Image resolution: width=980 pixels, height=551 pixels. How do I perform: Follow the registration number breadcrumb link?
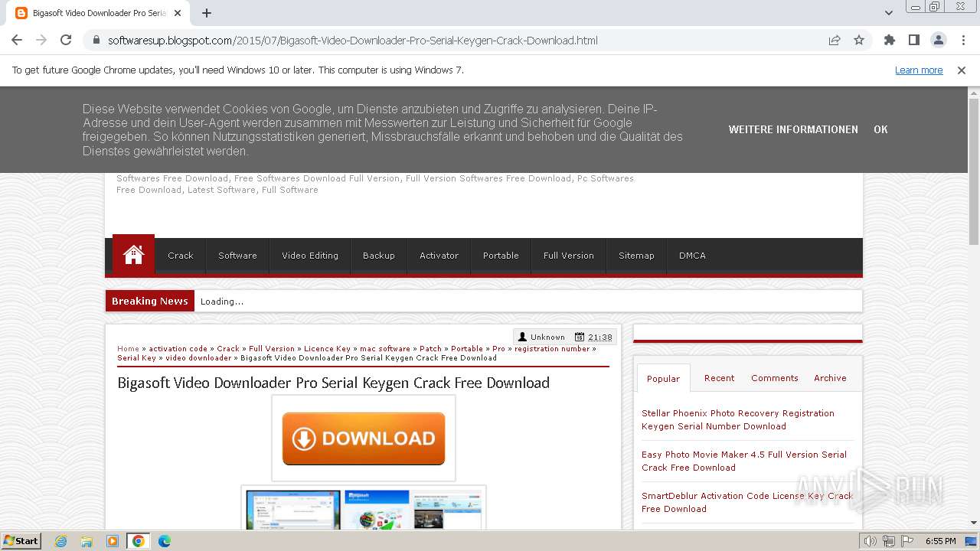pos(552,348)
